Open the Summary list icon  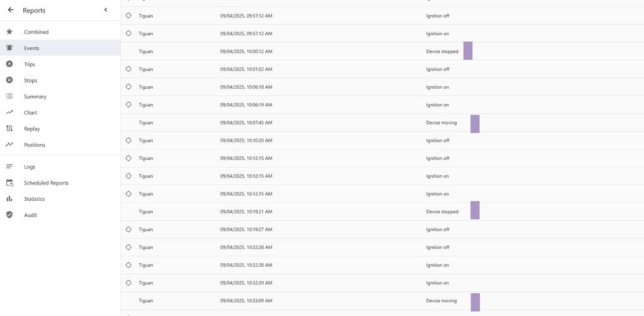9,96
